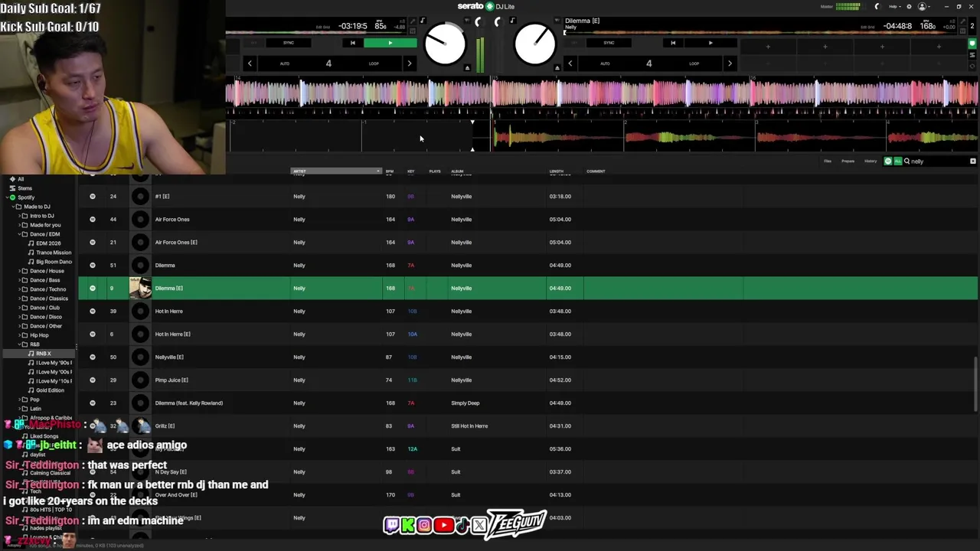
Task: Click vinyl icon on Nellyville [E] row
Action: [x=140, y=357]
